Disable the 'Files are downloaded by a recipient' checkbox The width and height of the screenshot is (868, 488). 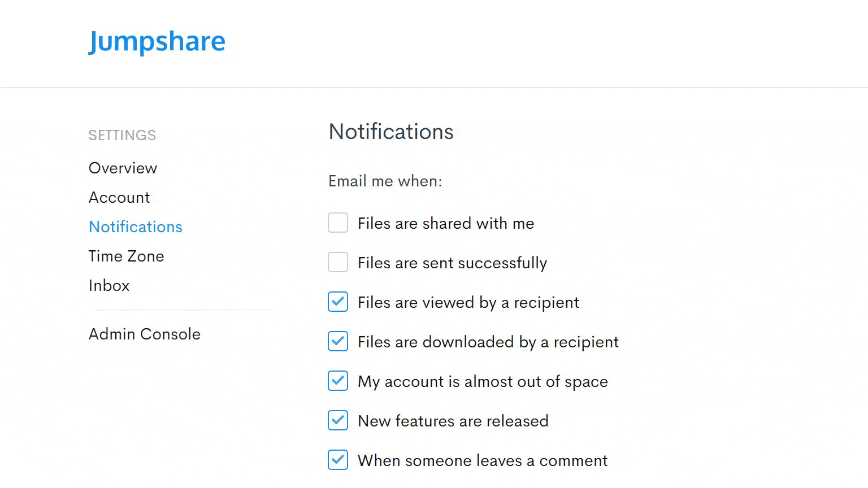(x=338, y=342)
